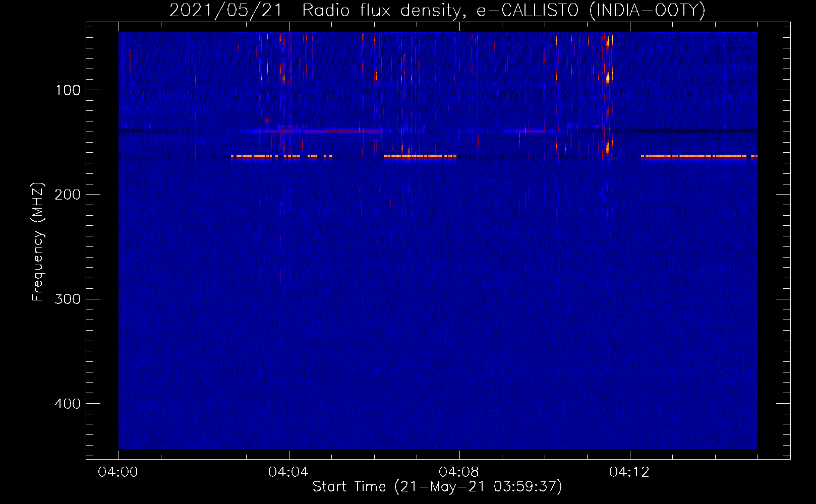Click the '300' frequency tick label

[68, 299]
